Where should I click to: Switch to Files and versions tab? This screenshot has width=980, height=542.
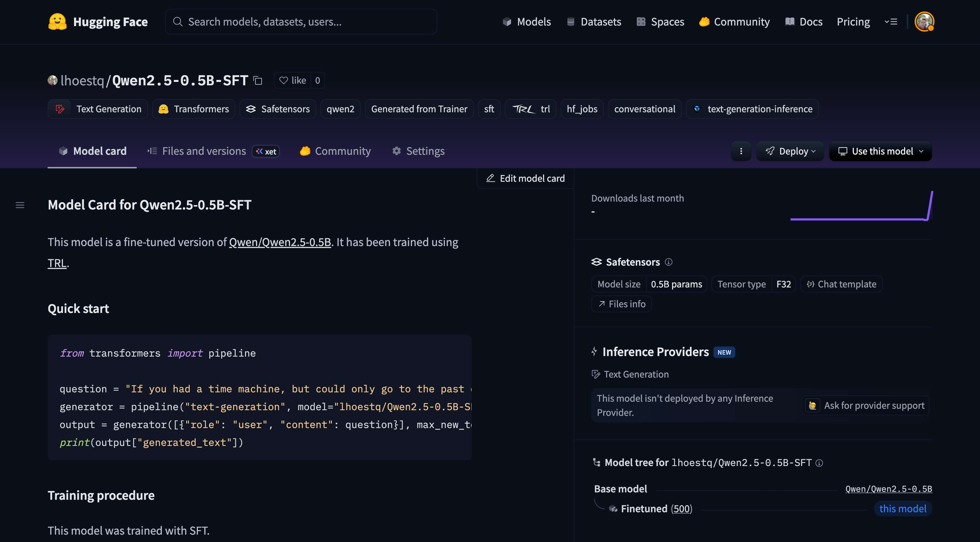(x=204, y=151)
